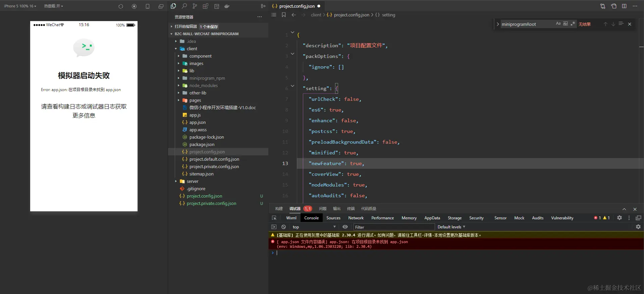Open the search panel magnifier icon
Viewport: 644px width, 294px height.
pyautogui.click(x=184, y=6)
